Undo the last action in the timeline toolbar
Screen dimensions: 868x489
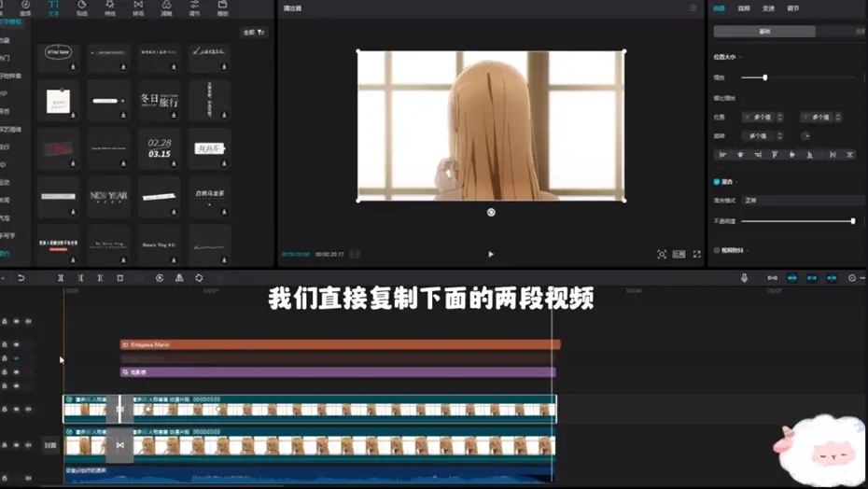click(x=21, y=278)
